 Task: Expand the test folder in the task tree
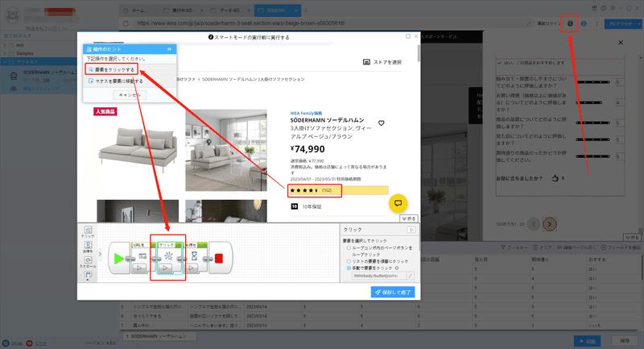point(5,45)
